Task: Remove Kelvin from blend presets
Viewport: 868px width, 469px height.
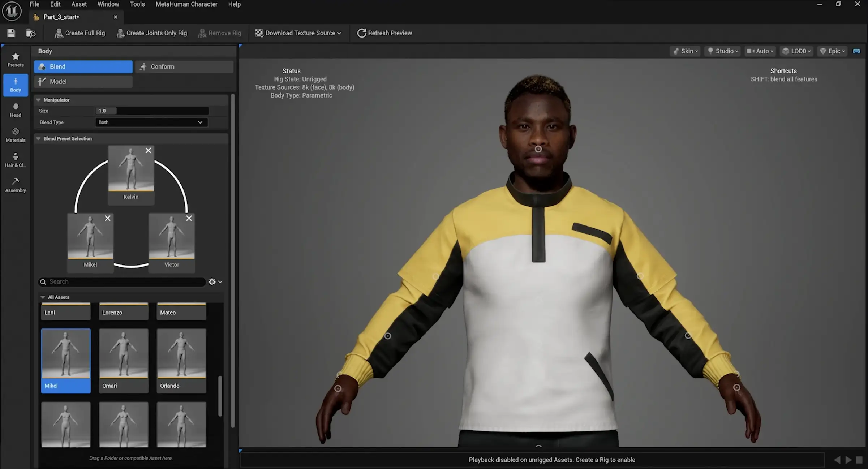Action: [148, 150]
